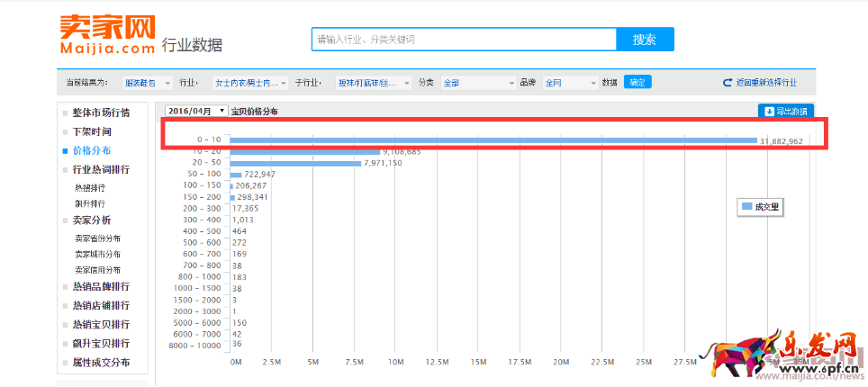Click the 宝贝价格分布 chart title
Image resolution: width=868 pixels, height=387 pixels.
254,112
